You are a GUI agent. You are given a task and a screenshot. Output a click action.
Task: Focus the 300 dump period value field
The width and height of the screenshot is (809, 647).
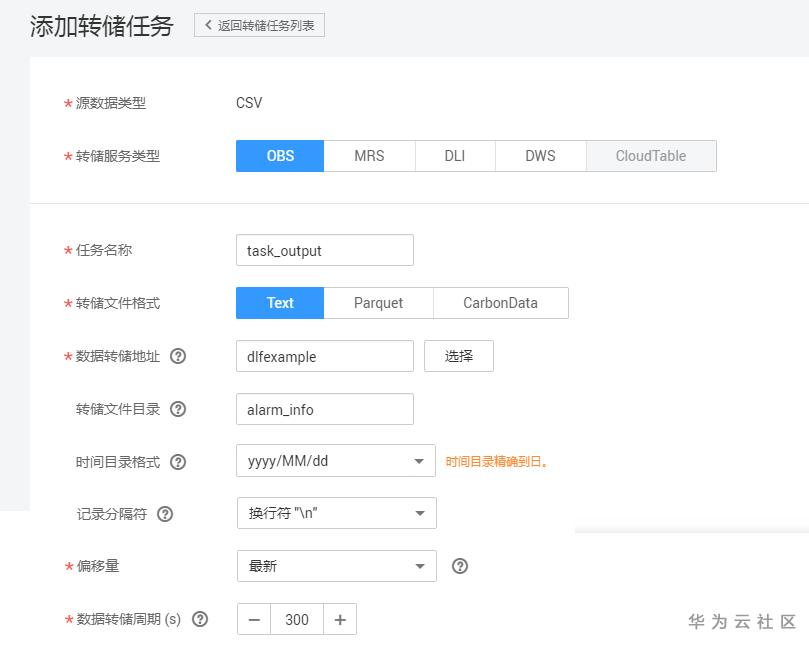(x=297, y=619)
